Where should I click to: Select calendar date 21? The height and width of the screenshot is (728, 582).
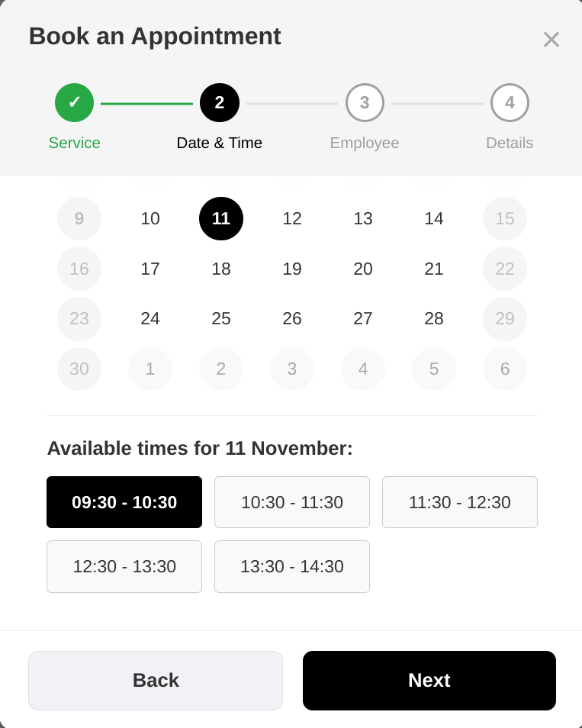pyautogui.click(x=434, y=269)
